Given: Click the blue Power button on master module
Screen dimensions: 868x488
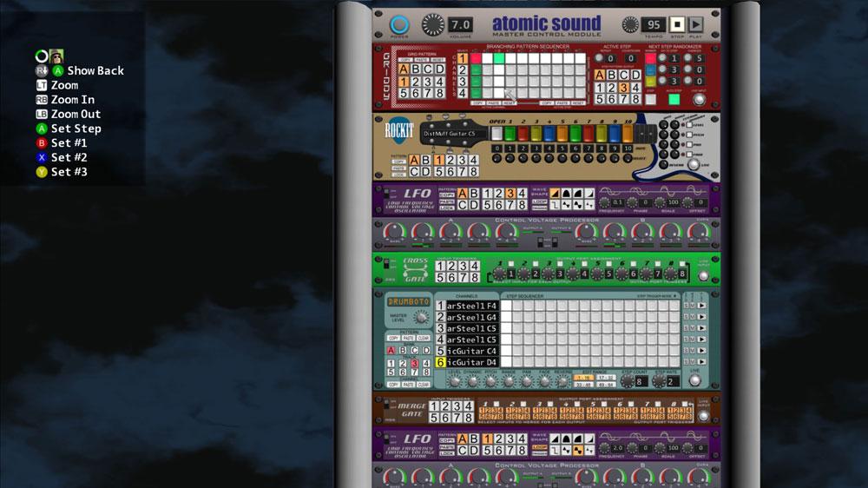Looking at the screenshot, I should [399, 24].
